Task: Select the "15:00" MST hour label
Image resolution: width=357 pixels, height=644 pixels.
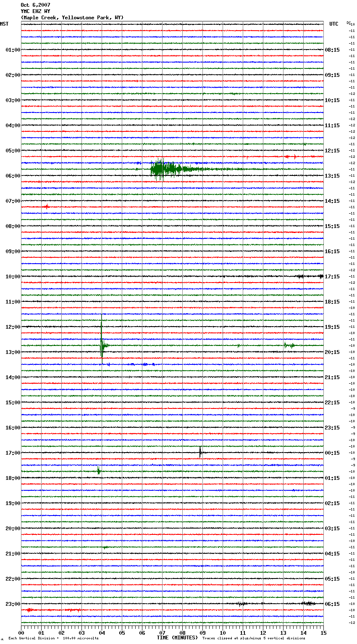Action: pos(13,403)
